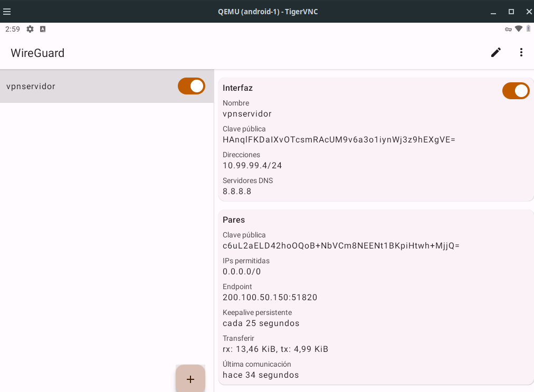The image size is (534, 392).
Task: Click keepalive value cada 25 segundos
Action: 261,323
